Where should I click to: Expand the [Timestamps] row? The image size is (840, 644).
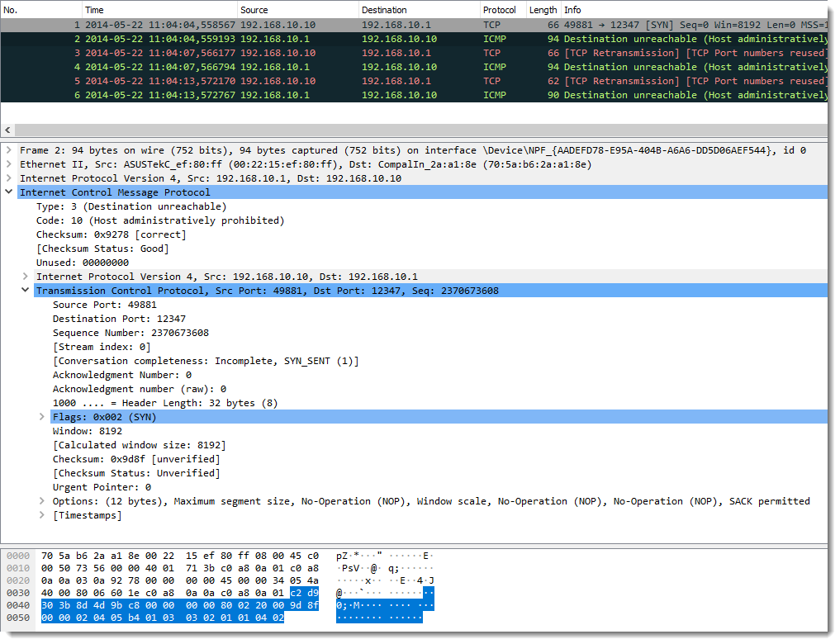[42, 515]
